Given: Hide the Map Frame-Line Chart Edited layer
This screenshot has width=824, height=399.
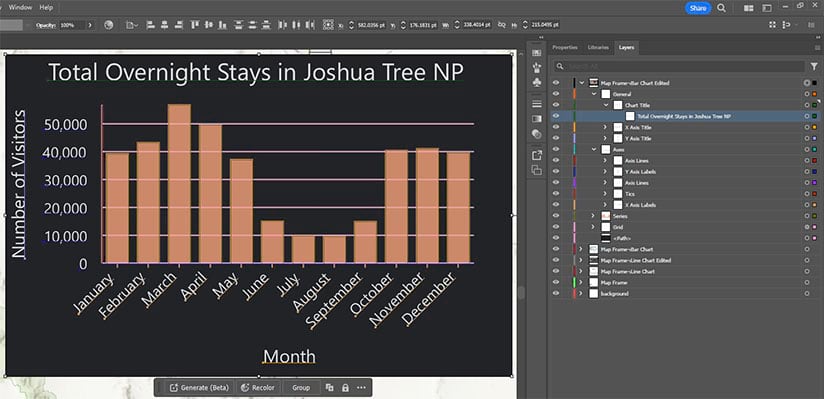Looking at the screenshot, I should click(x=556, y=260).
